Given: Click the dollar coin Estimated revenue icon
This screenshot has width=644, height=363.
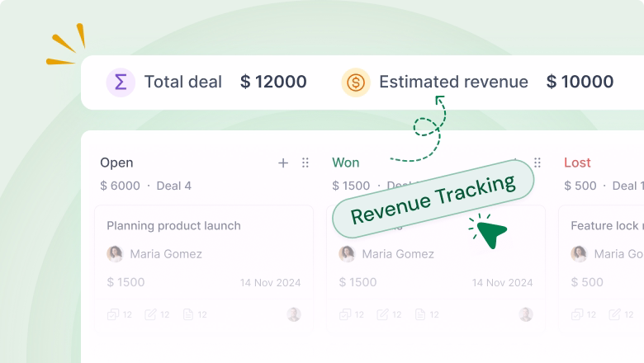Looking at the screenshot, I should tap(356, 82).
